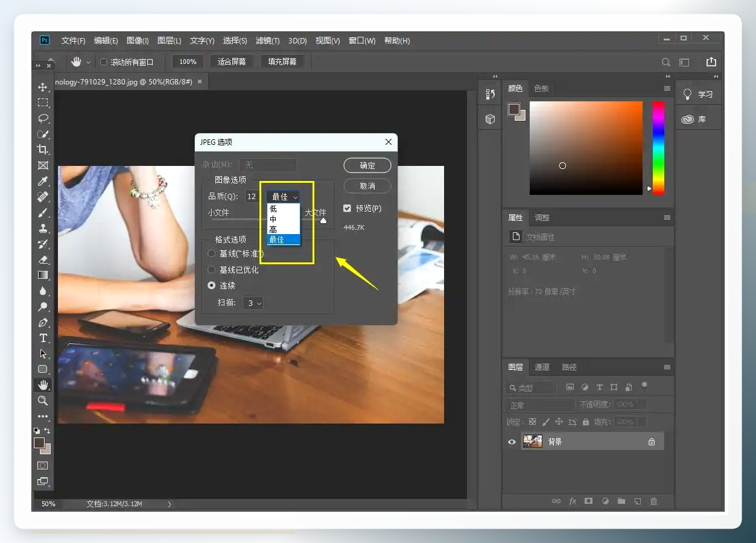The image size is (756, 543).
Task: Click the quality slider handle near 大文件
Action: (323, 221)
